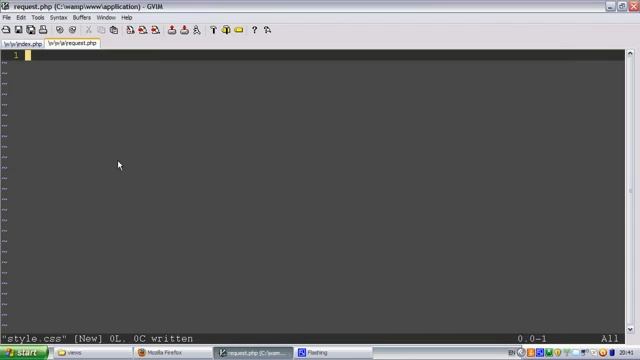The height and width of the screenshot is (360, 640).
Task: Expand hidden tray icons arrow
Action: [521, 353]
